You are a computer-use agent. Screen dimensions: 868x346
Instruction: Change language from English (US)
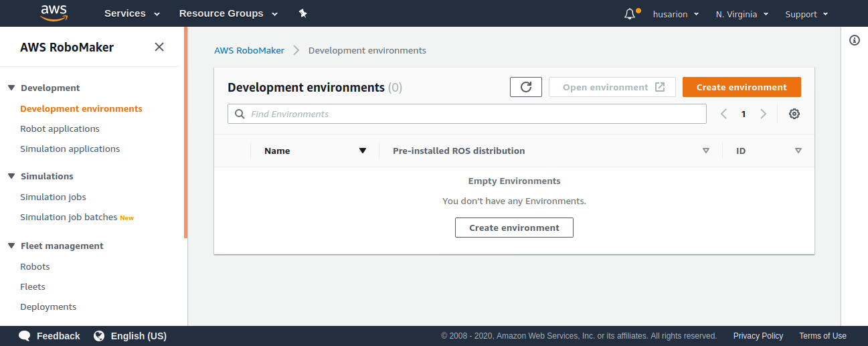point(139,336)
